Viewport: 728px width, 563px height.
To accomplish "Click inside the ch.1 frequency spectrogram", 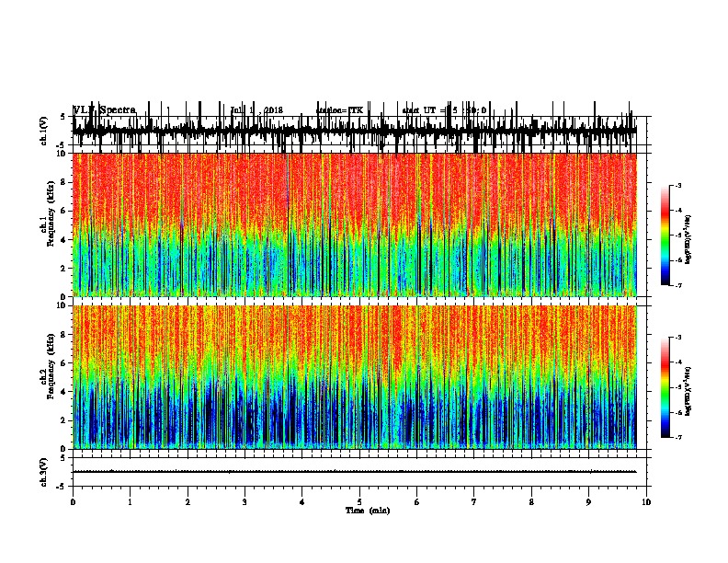I will coord(355,224).
